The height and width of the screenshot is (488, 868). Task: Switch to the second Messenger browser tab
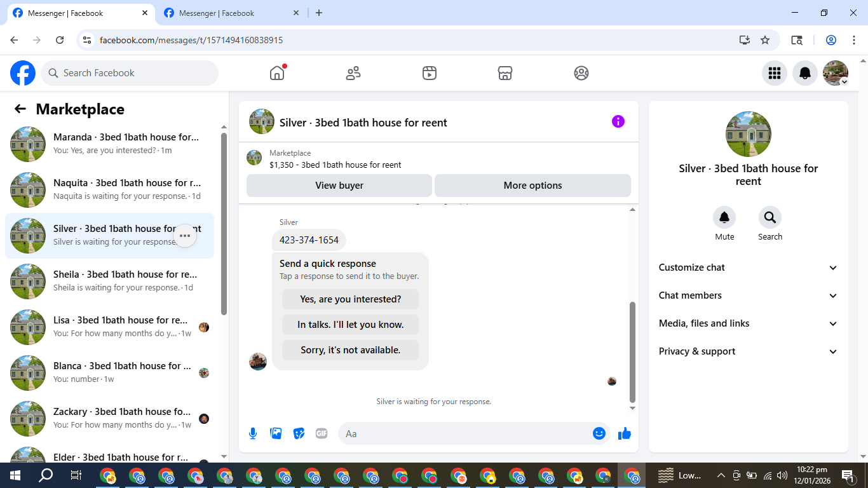pos(231,13)
